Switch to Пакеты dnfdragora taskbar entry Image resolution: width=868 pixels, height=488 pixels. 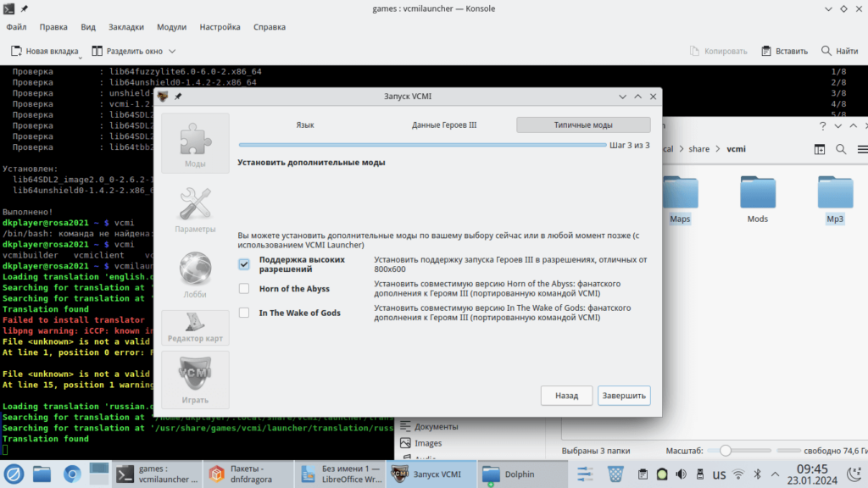[248, 474]
